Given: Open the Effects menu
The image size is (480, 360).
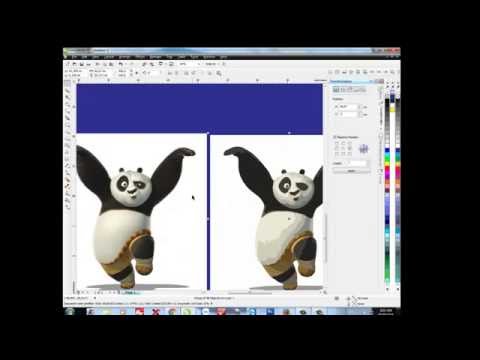Looking at the screenshot, I should point(140,57).
